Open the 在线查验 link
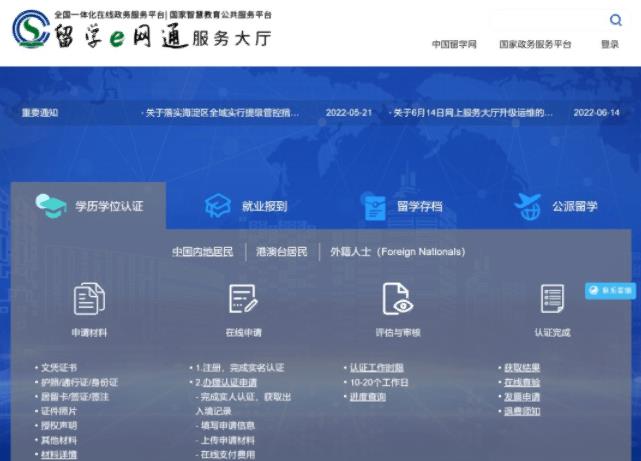The width and height of the screenshot is (641, 461). pyautogui.click(x=522, y=383)
